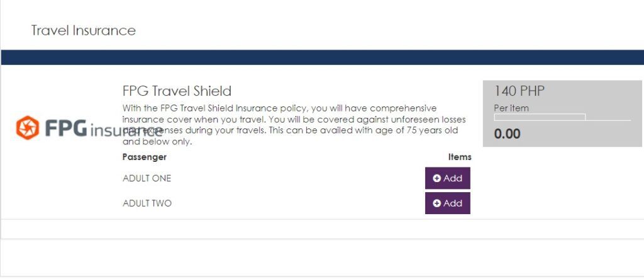Viewport: 644px width, 279px height.
Task: Click the Passenger column header
Action: click(x=145, y=157)
